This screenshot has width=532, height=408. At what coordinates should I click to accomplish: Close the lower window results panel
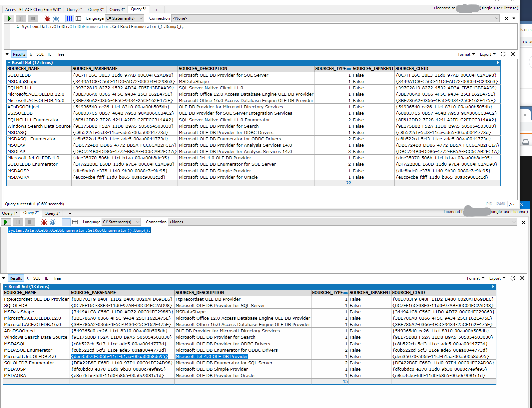coord(522,278)
